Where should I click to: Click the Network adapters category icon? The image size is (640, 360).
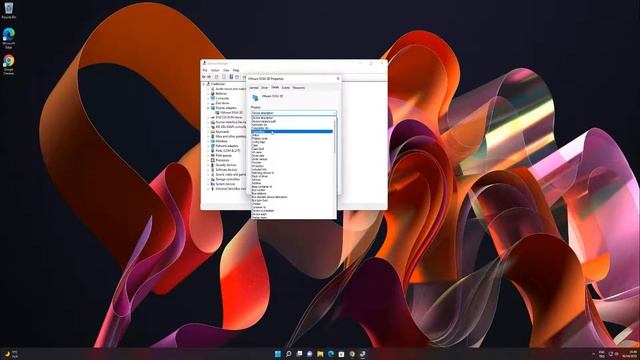coord(213,146)
